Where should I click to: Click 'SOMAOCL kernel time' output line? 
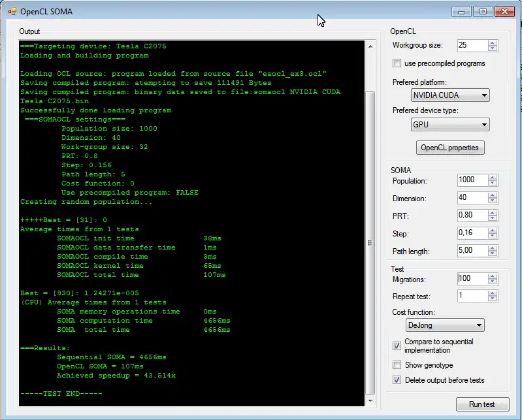click(x=139, y=266)
